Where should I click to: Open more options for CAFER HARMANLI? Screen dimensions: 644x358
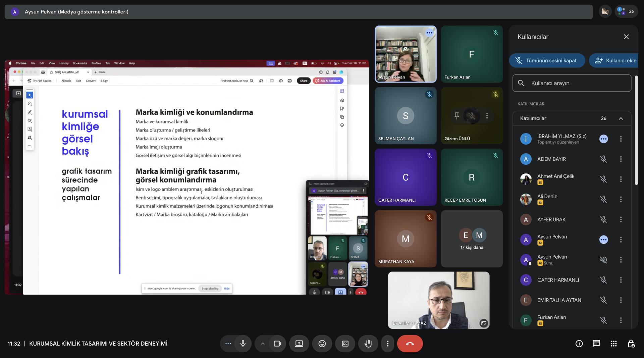[621, 280]
